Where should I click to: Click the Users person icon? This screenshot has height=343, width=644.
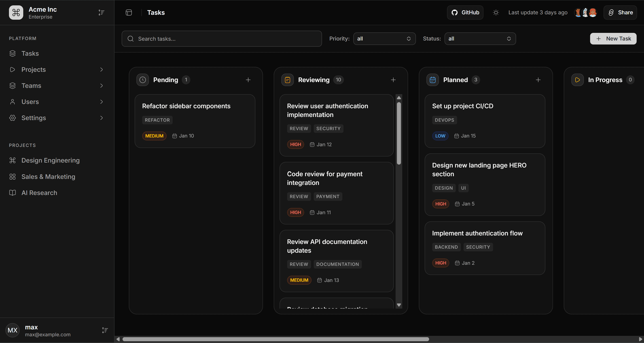(x=13, y=102)
